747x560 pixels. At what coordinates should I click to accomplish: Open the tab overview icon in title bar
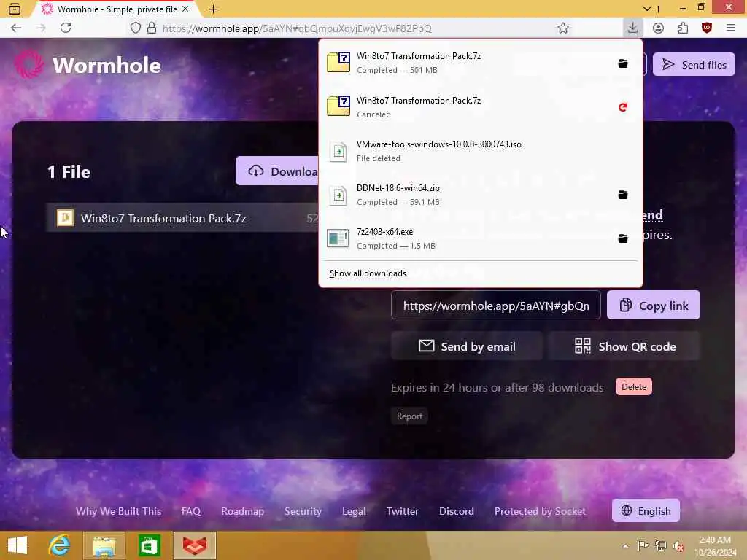[15, 9]
